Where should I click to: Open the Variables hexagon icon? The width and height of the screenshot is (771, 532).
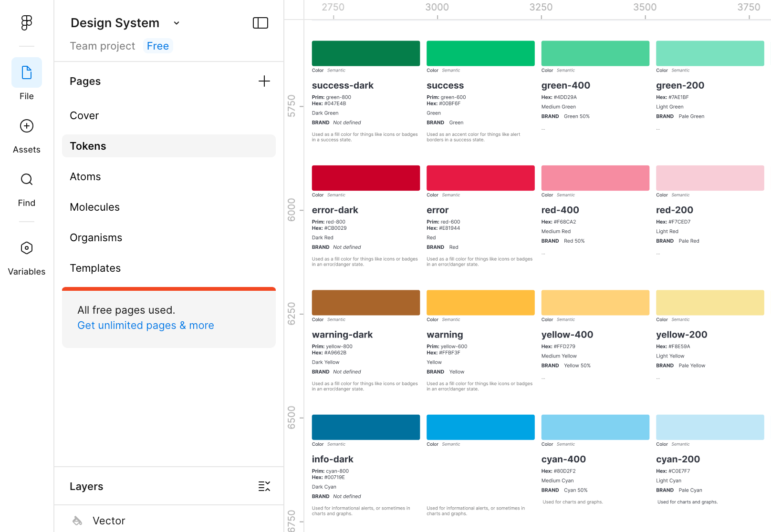(27, 248)
